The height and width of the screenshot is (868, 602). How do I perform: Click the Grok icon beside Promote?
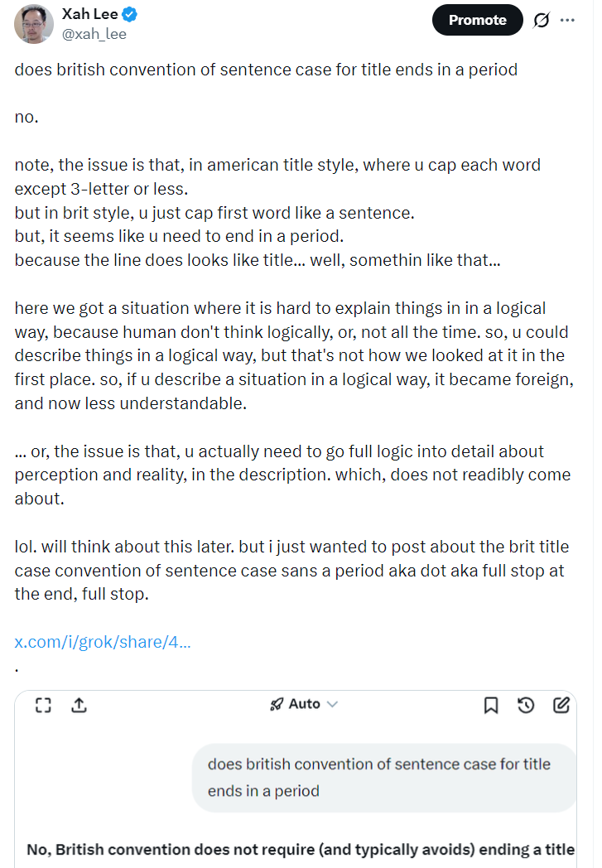[x=542, y=20]
